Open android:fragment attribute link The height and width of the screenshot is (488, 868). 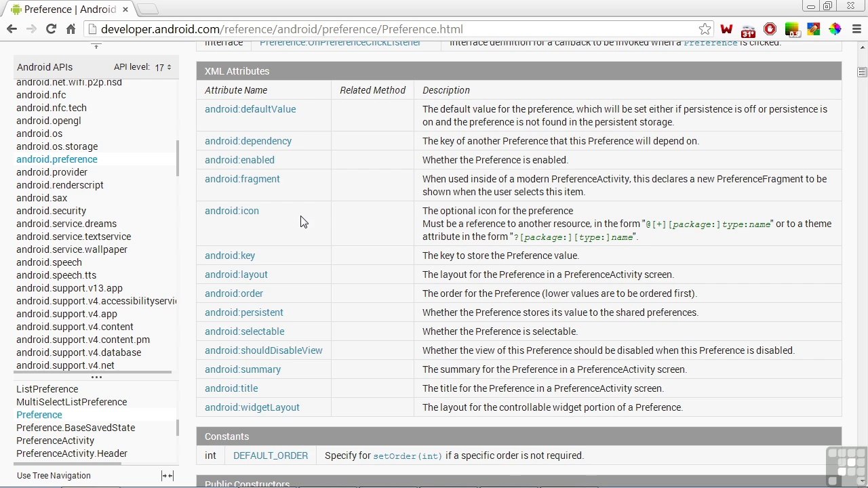(242, 179)
